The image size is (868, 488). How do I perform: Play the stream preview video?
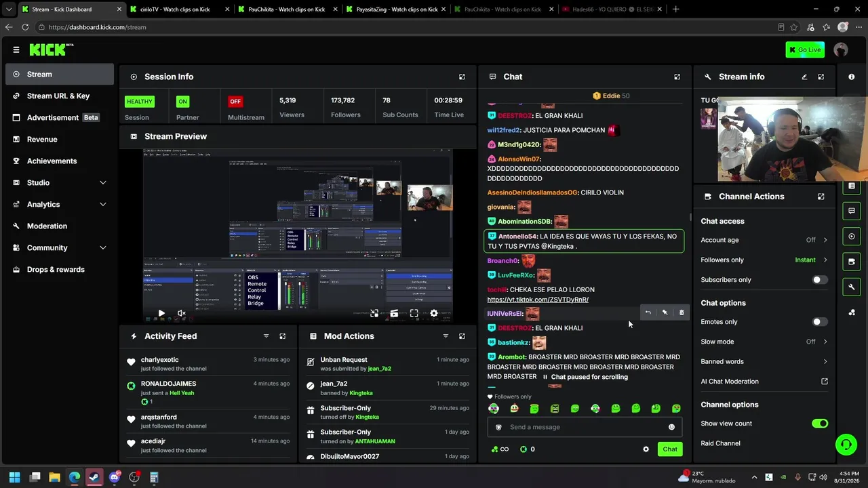point(161,314)
